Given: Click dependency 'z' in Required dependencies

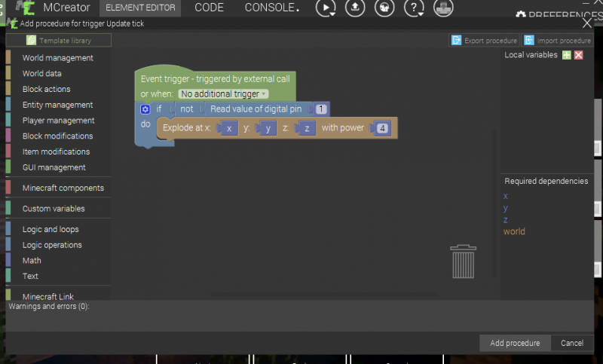Looking at the screenshot, I should point(505,220).
